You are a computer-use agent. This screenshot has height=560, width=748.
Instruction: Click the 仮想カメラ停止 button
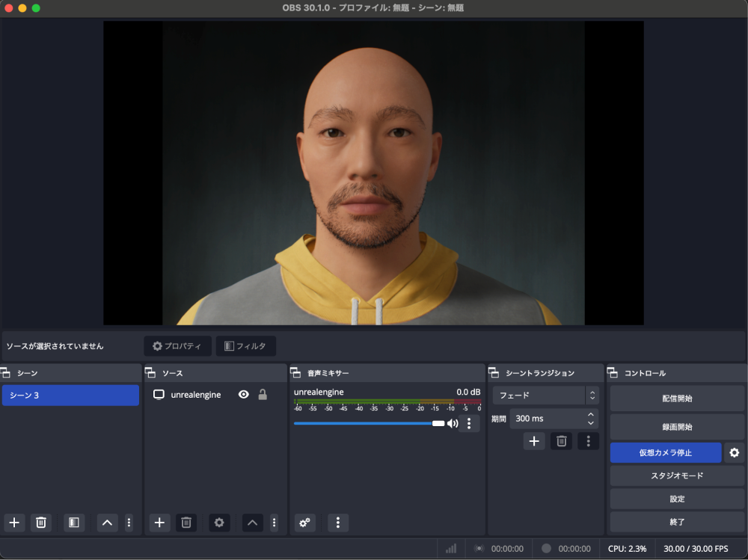pyautogui.click(x=665, y=452)
